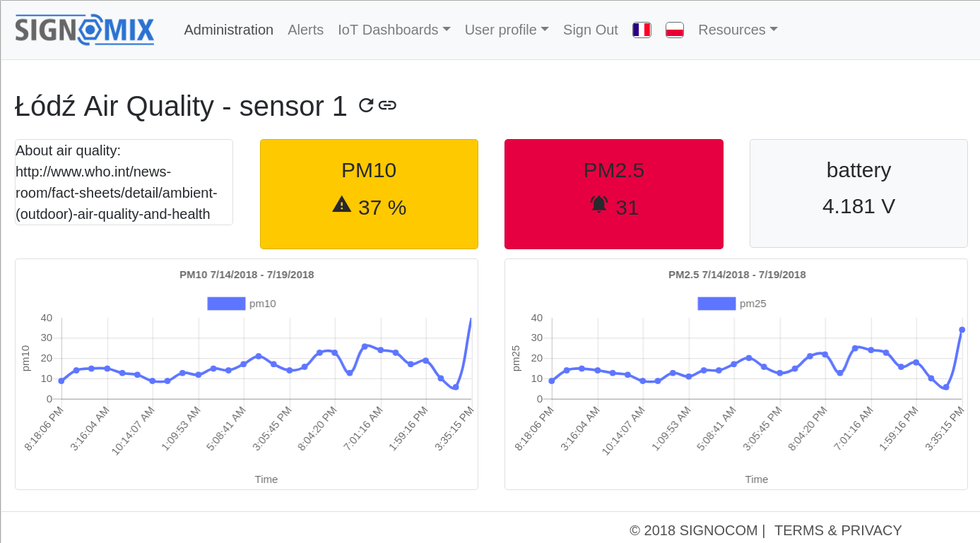Click the dashboard link chain icon
This screenshot has height=543, width=980.
point(387,105)
